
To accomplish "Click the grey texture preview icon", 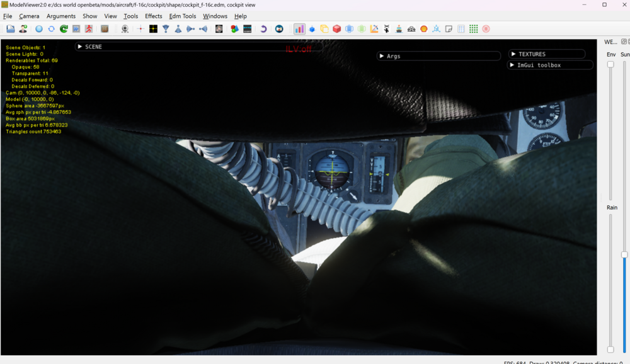I will tap(219, 29).
